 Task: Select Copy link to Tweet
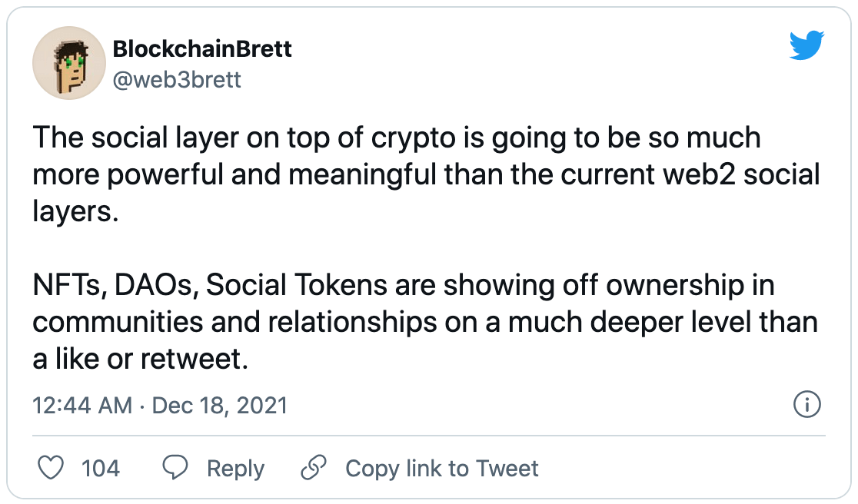pos(441,468)
